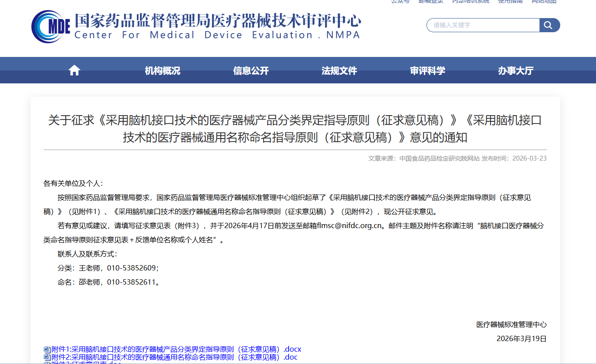Viewport: 596px width, 364px height.
Task: Click the home icon in navigation bar
Action: (74, 71)
